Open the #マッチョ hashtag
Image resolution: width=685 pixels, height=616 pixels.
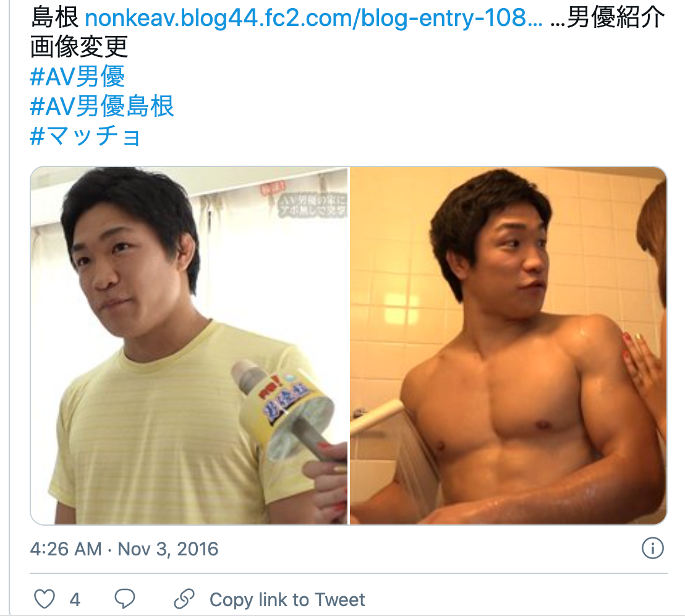click(85, 135)
